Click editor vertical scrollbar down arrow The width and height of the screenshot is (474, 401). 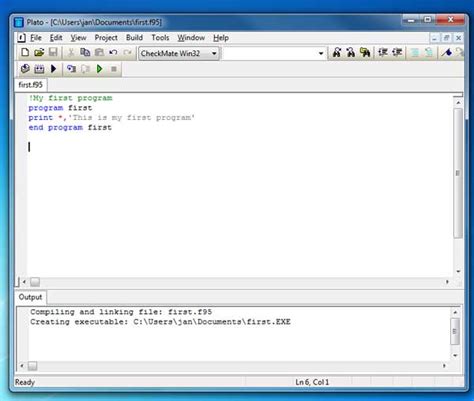pyautogui.click(x=458, y=271)
